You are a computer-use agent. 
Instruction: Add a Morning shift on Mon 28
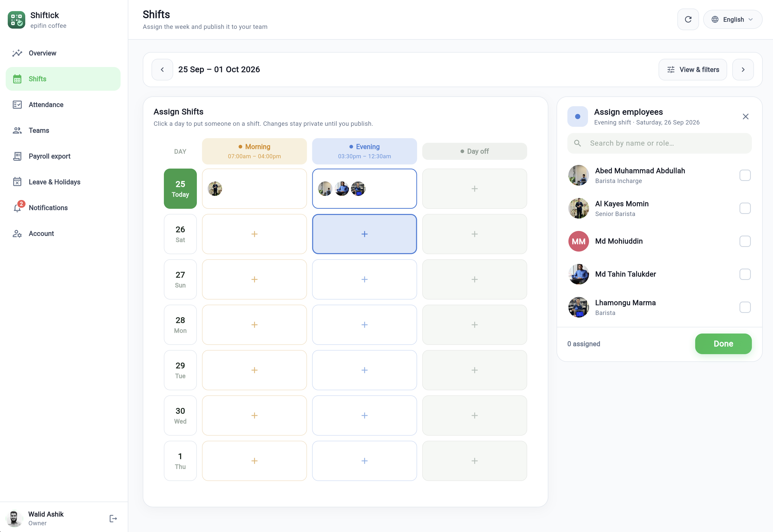(x=255, y=325)
